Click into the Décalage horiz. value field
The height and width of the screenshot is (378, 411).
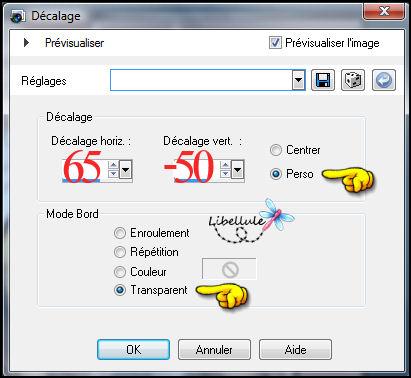tap(84, 170)
